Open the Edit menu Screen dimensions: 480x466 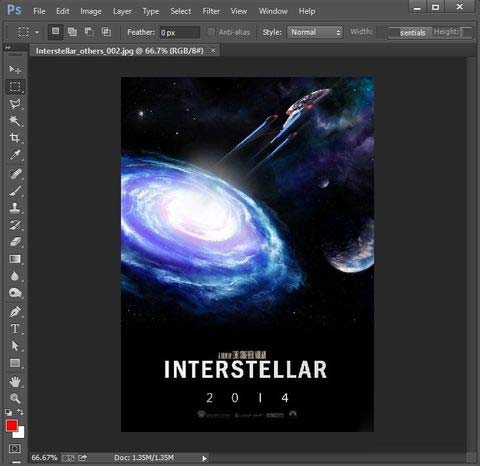pos(63,11)
